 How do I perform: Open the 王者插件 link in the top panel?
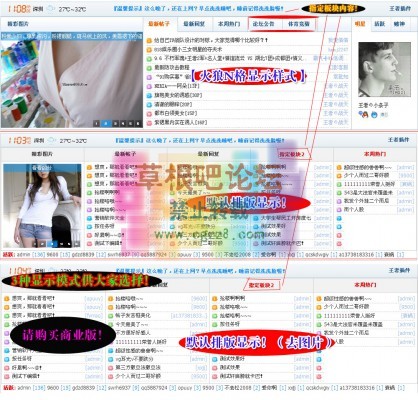(400, 8)
